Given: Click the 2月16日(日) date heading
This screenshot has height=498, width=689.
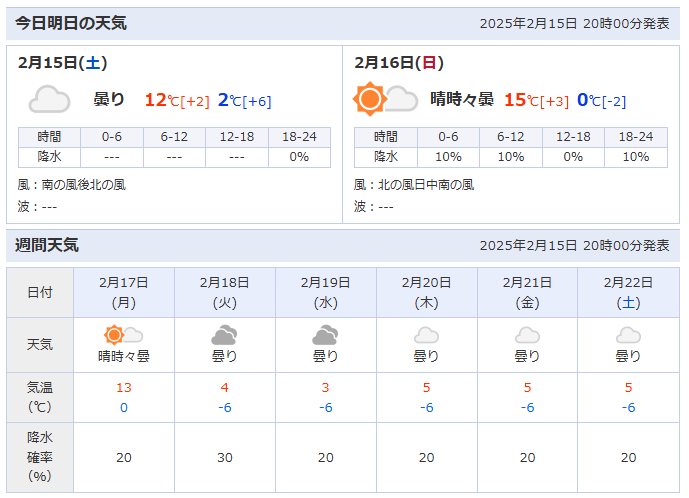Looking at the screenshot, I should [398, 62].
